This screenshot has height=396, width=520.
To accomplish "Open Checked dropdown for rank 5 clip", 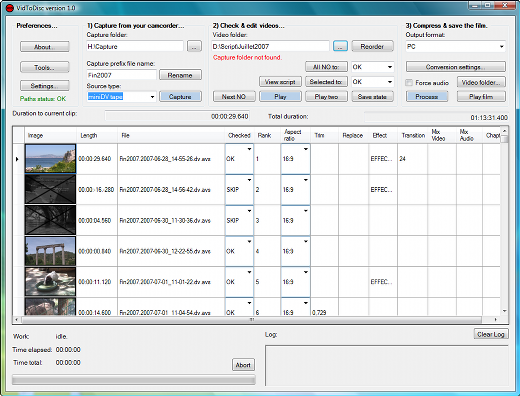I will [249, 272].
